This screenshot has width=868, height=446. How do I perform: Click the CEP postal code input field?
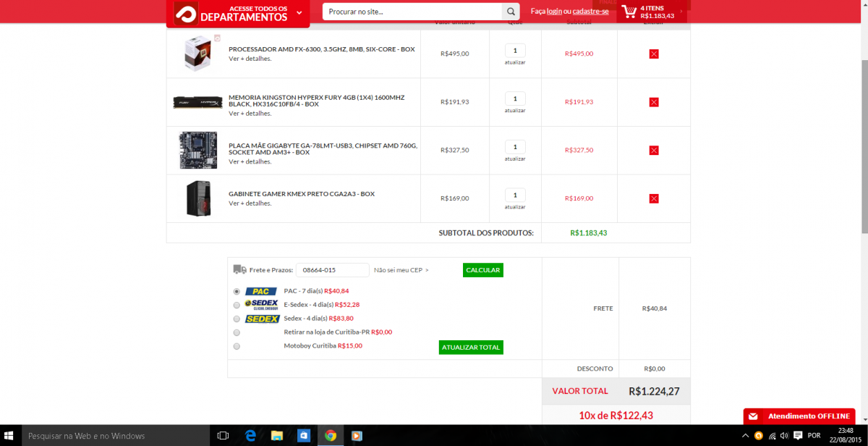[333, 270]
